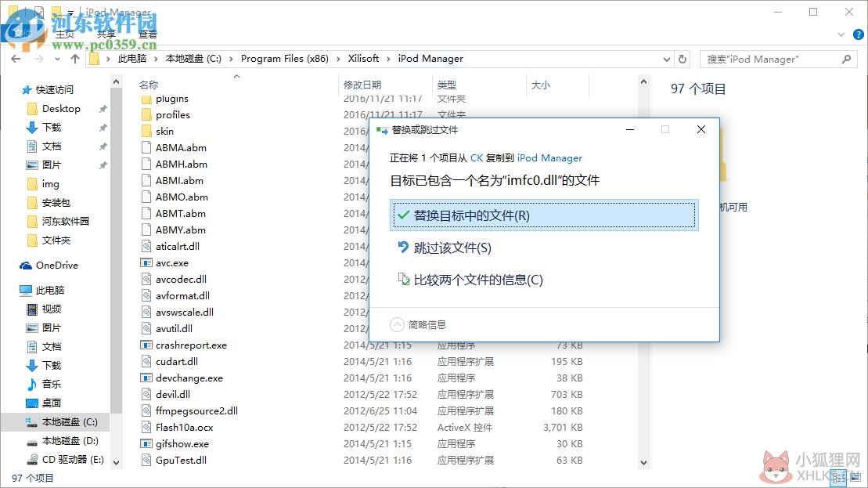
Task: Open img folder in navigation pane
Action: 50,184
